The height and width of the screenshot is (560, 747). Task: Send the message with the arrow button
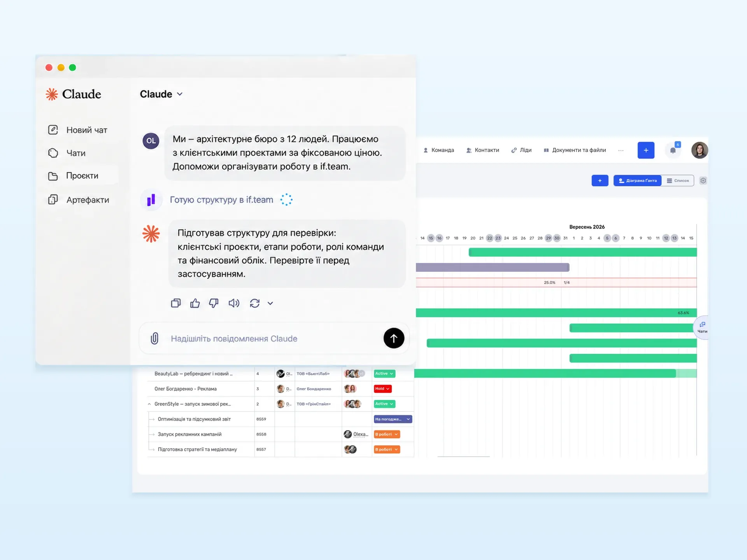pyautogui.click(x=394, y=338)
